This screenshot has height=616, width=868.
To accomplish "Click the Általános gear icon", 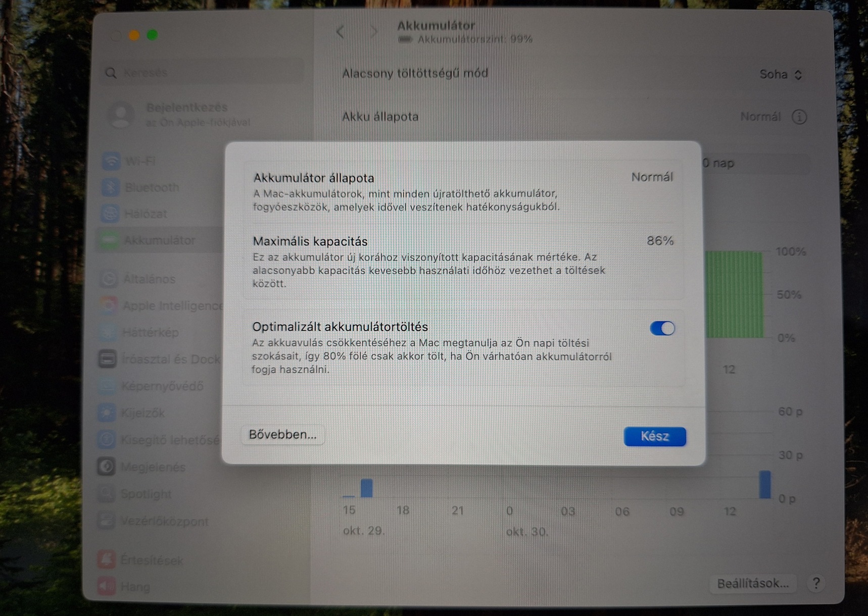I will [109, 279].
